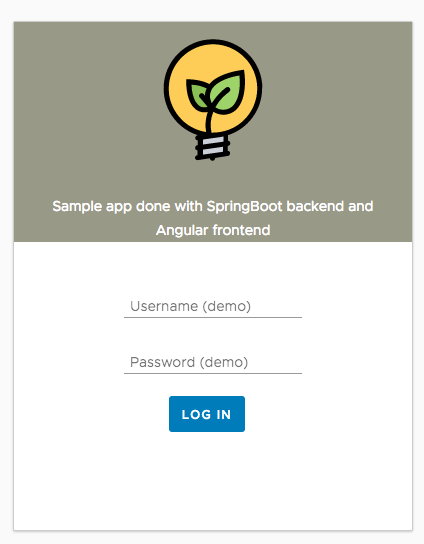This screenshot has height=544, width=424.
Task: Click the underline beneath Username field
Action: [213, 317]
